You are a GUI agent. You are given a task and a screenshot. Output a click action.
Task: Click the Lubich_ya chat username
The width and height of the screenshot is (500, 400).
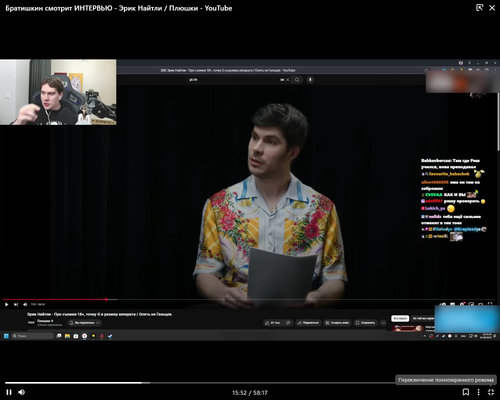tap(435, 208)
